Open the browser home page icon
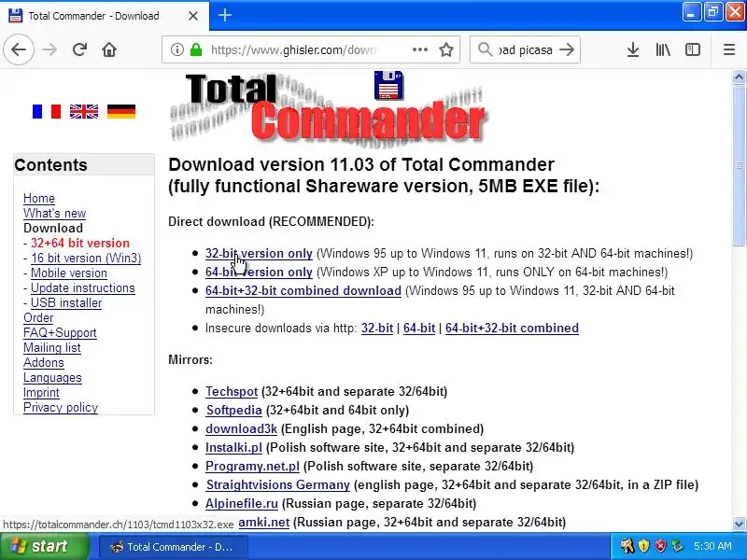The height and width of the screenshot is (560, 747). coord(109,49)
